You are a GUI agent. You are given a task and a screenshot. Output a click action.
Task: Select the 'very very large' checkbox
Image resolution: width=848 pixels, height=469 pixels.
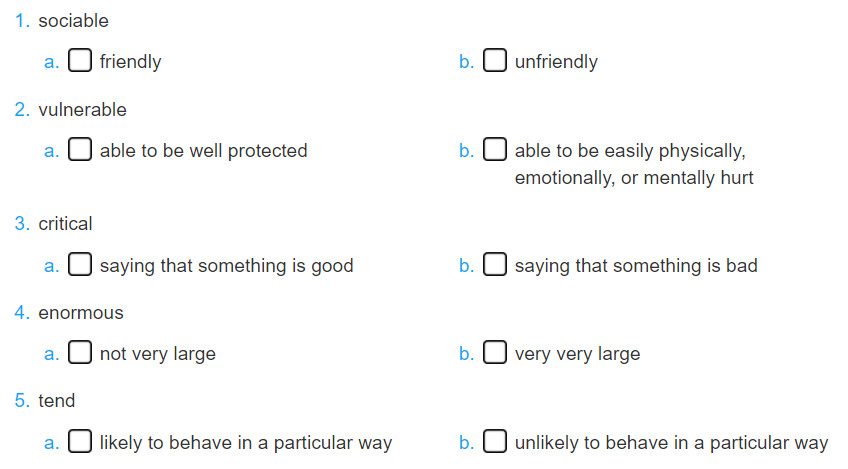tap(495, 352)
